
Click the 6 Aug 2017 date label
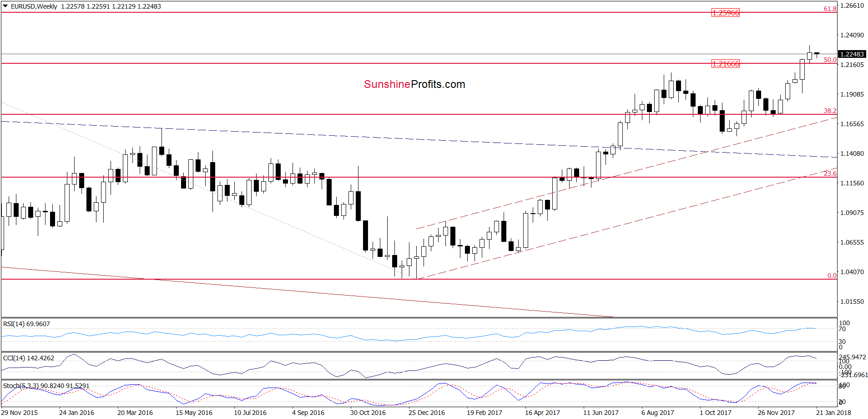(658, 413)
